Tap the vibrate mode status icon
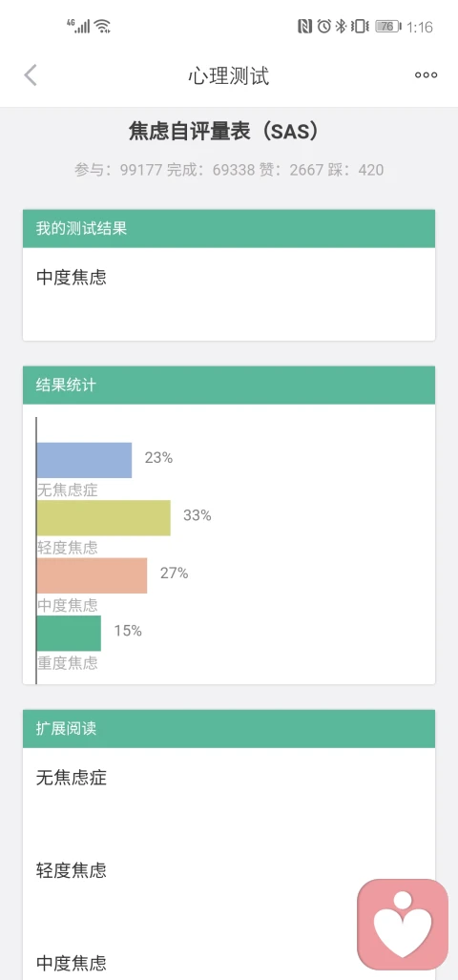The width and height of the screenshot is (458, 980). (360, 27)
